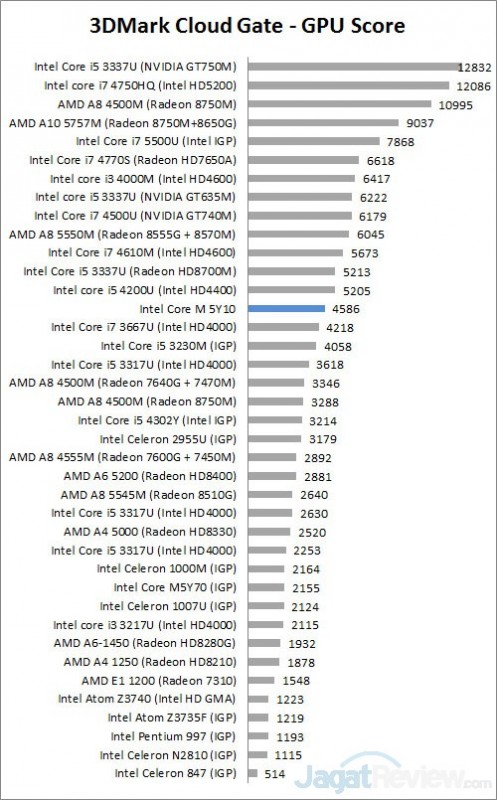Click the Intel Core M5Y70 (IGP) label

(x=175, y=587)
